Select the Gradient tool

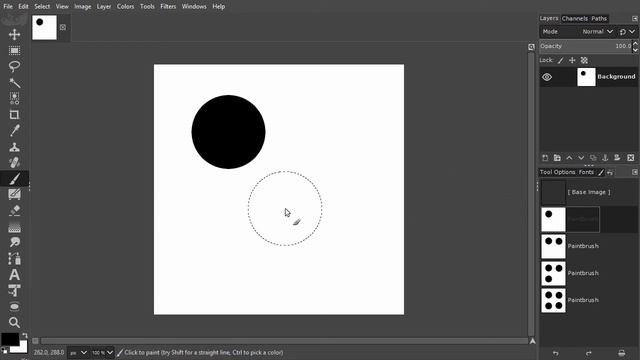tap(14, 227)
